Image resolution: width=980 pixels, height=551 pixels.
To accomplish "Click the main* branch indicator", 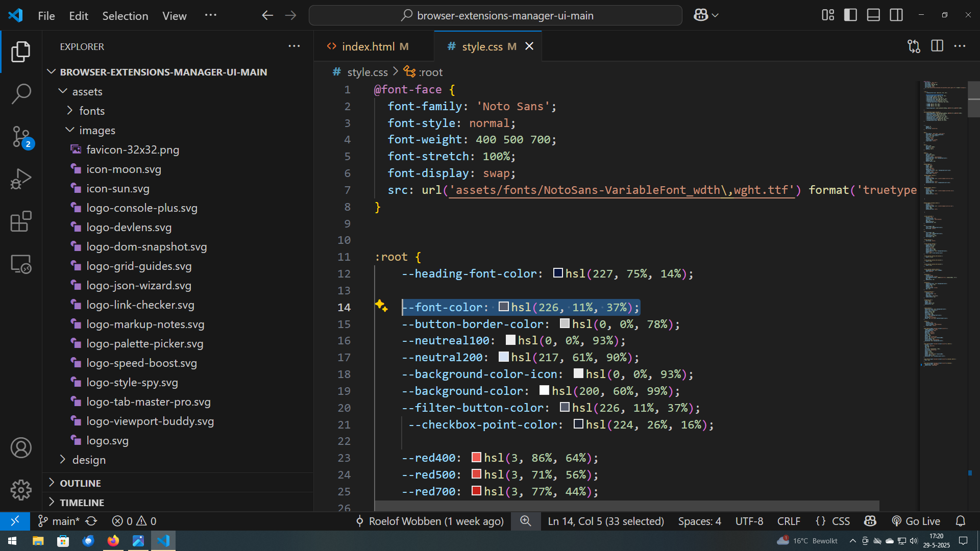I will coord(59,521).
